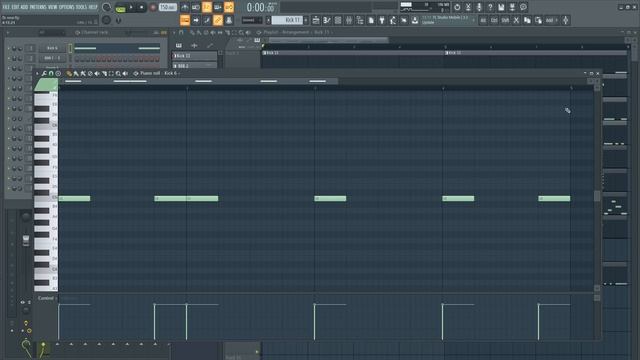The image size is (640, 360).
Task: Open the HELP menu
Action: [93, 7]
